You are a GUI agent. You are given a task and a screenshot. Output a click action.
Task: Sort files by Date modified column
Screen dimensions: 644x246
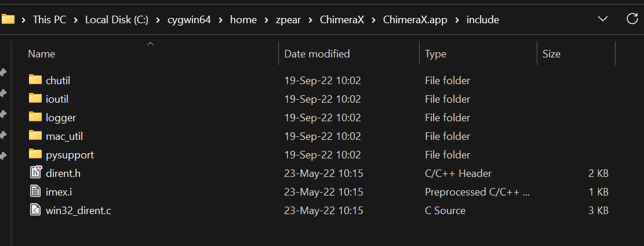317,54
